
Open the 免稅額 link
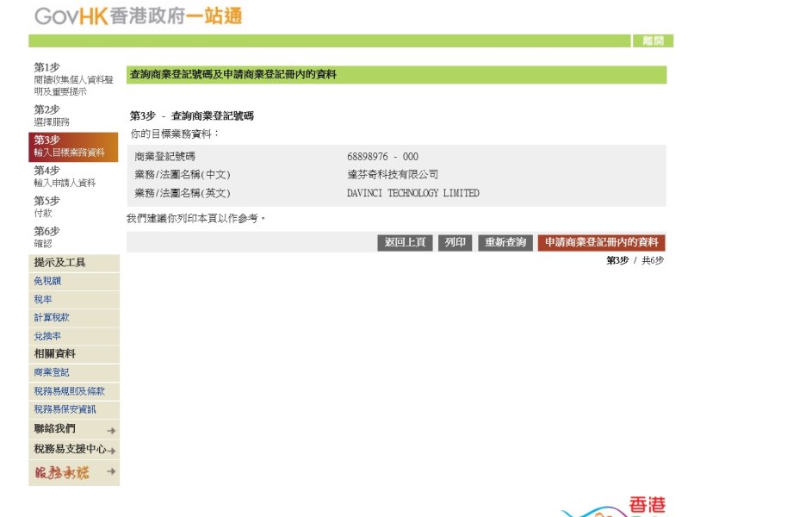pos(47,282)
